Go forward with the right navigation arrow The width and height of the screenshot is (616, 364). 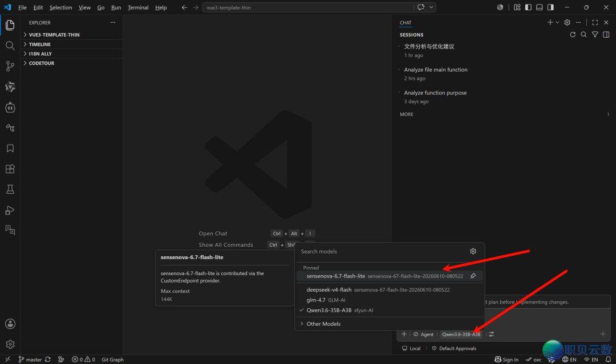pyautogui.click(x=196, y=7)
